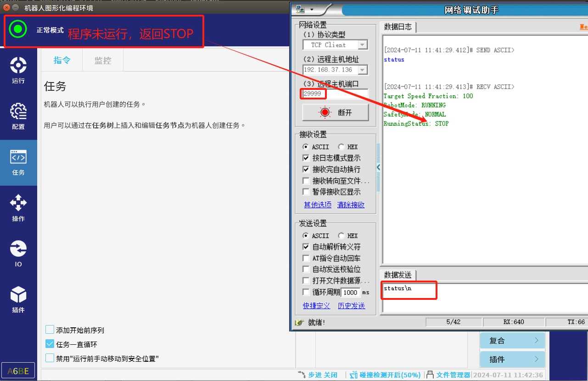
Task: Switch to the 监控 tab
Action: [103, 61]
